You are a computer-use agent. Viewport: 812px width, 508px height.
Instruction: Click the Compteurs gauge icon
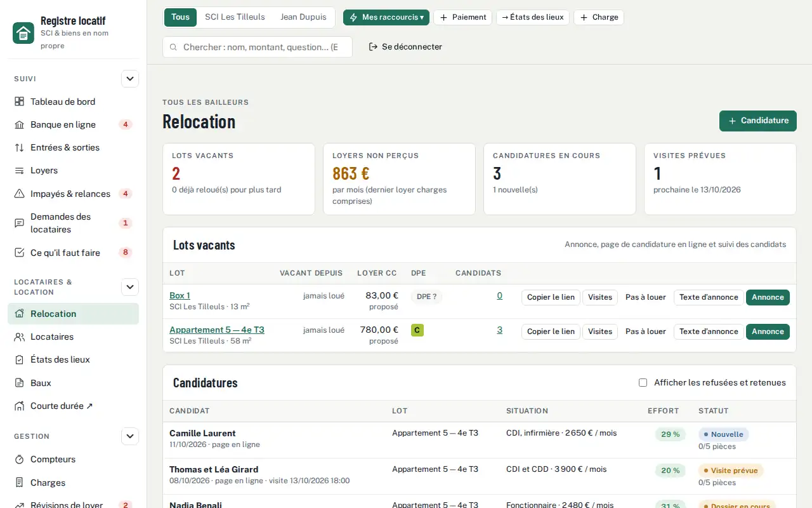(19, 459)
